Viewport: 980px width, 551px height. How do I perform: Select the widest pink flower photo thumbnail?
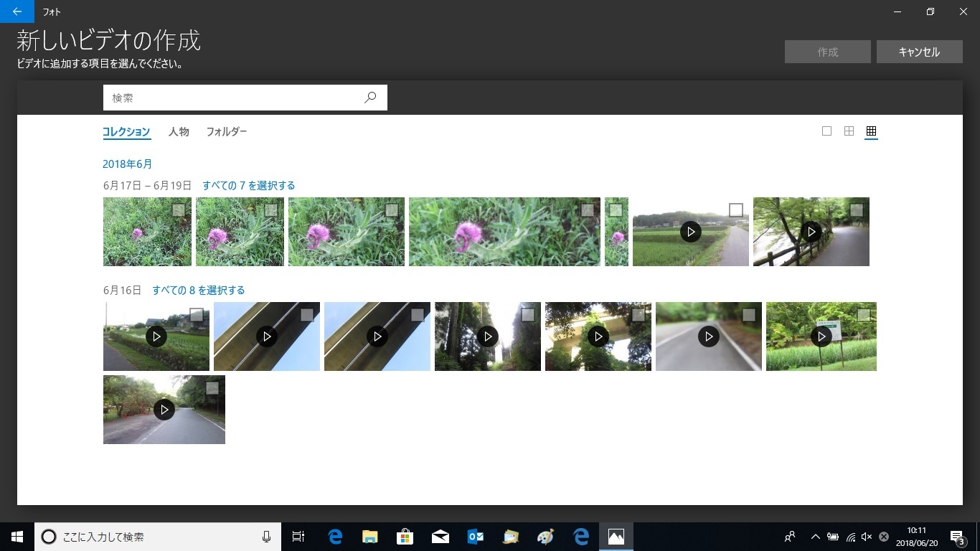point(504,232)
